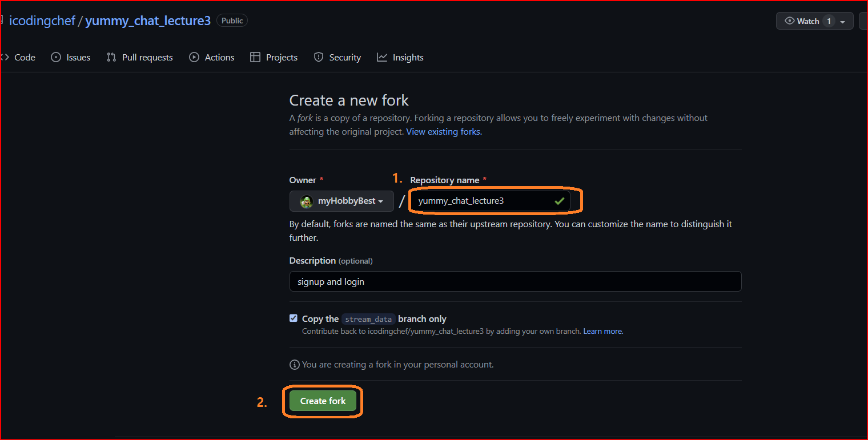The image size is (868, 440).
Task: Click the eye icon on Watch button
Action: pos(790,21)
